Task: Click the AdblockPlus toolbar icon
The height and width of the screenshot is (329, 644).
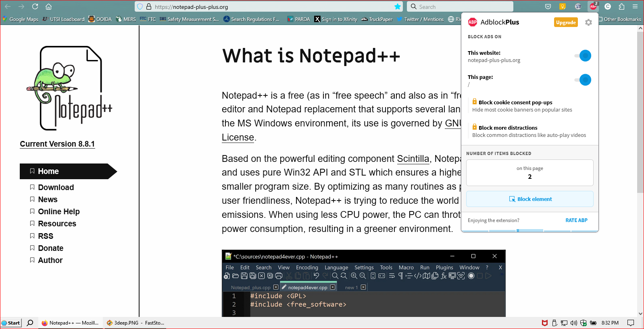Action: point(593,6)
